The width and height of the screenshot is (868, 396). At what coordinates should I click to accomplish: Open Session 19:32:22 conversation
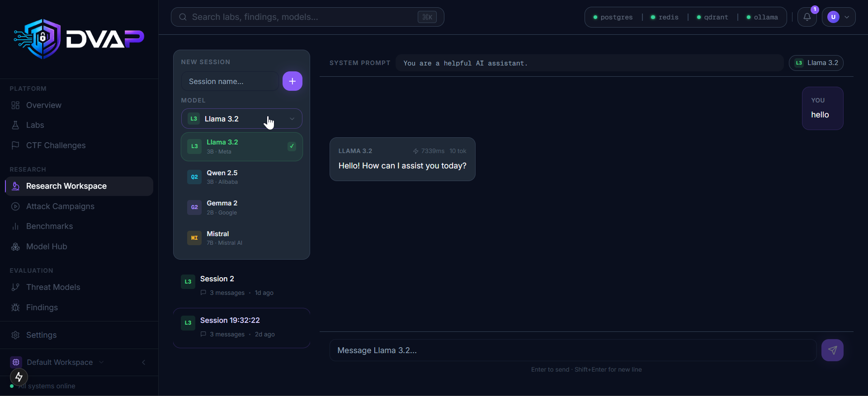coord(242,328)
